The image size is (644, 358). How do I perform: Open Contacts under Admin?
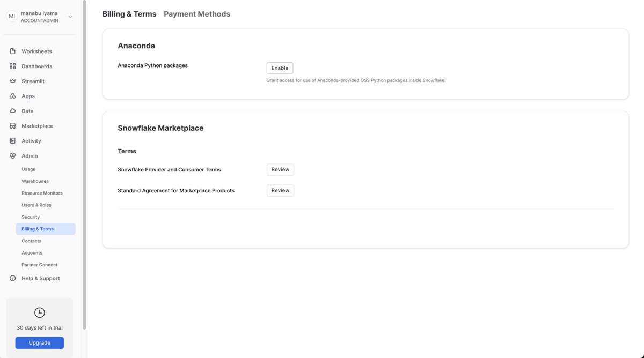31,241
